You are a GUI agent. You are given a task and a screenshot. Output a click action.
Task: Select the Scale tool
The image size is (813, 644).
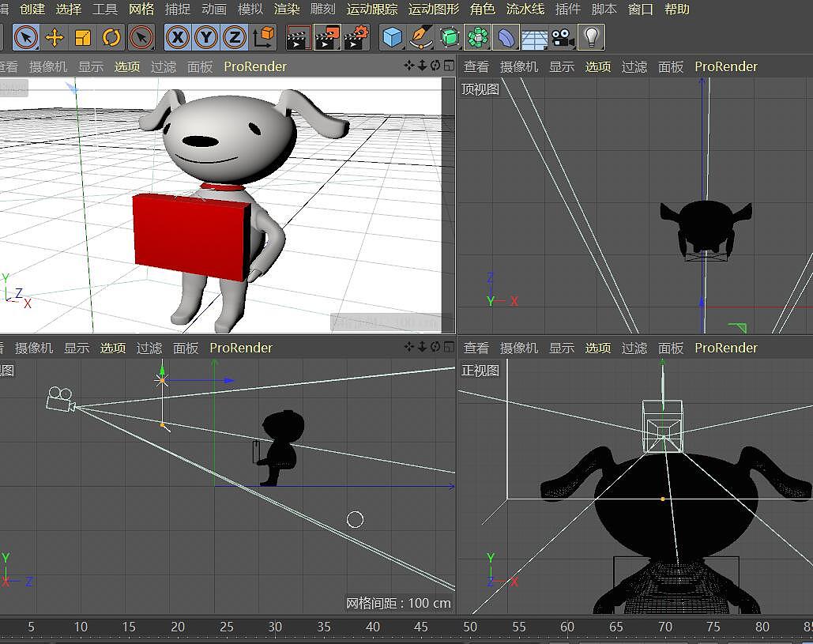83,37
